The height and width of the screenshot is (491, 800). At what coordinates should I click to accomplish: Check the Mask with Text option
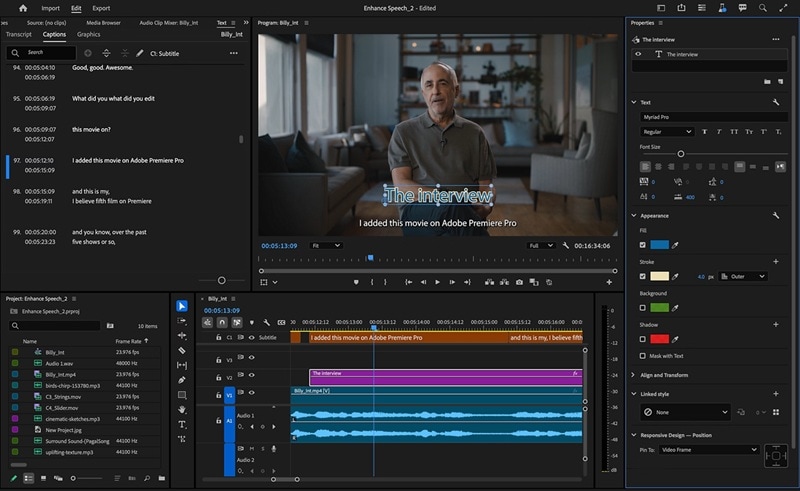coord(642,356)
